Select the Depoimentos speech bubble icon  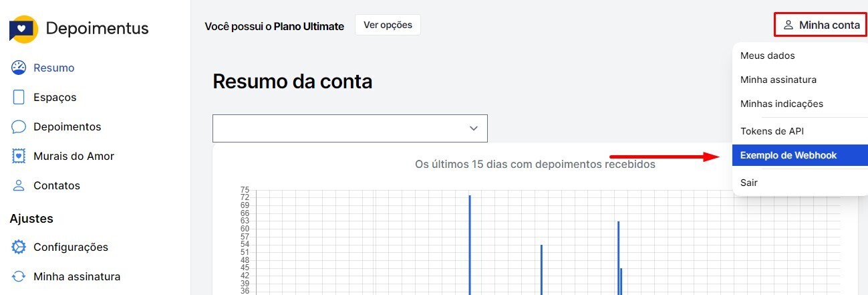point(19,126)
